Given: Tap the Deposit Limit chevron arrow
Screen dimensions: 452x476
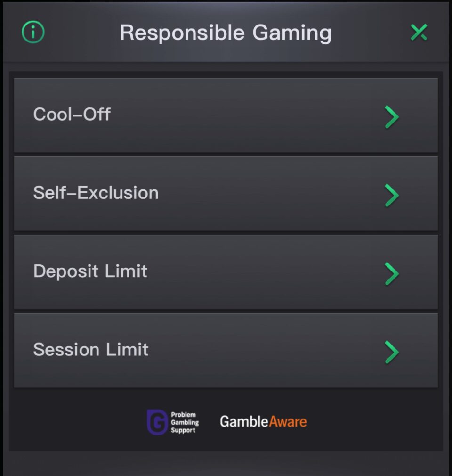Looking at the screenshot, I should [392, 273].
